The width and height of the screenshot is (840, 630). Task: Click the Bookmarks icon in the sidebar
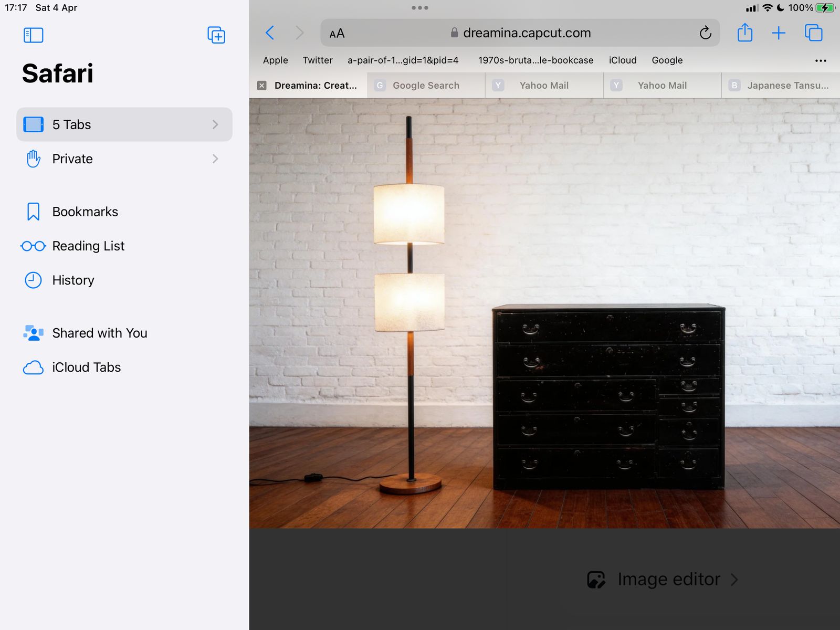[33, 212]
